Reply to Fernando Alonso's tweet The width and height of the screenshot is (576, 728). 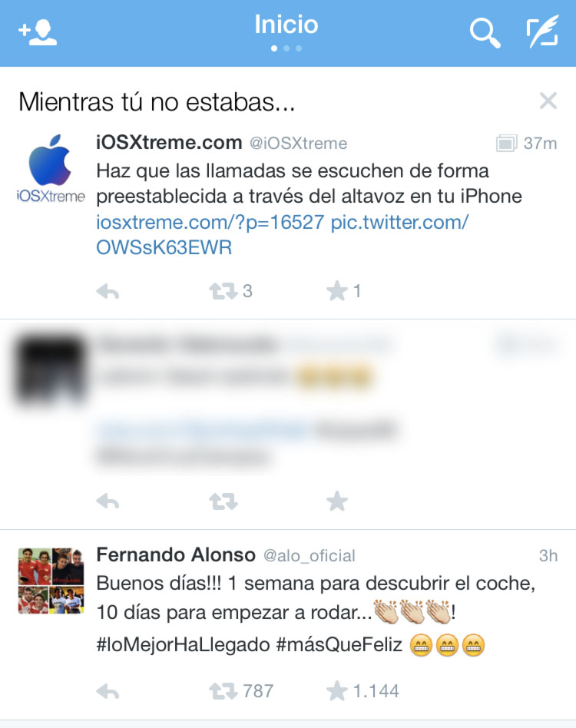coord(108,692)
